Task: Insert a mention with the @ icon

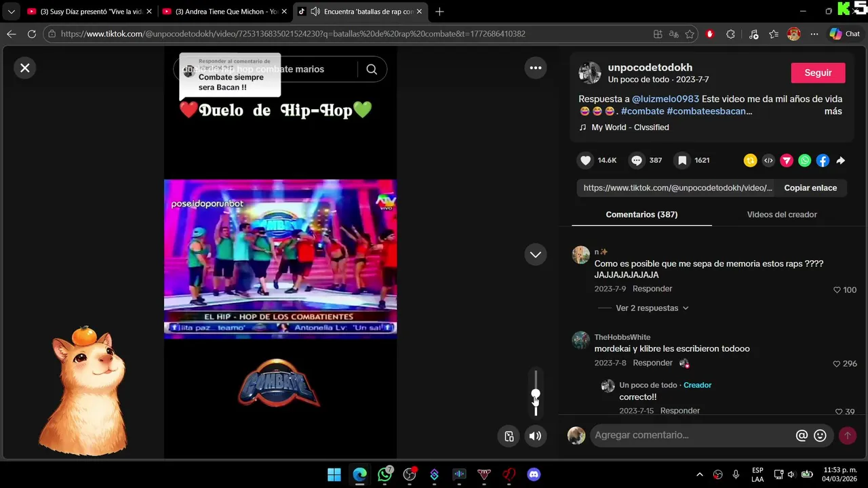Action: [x=802, y=436]
